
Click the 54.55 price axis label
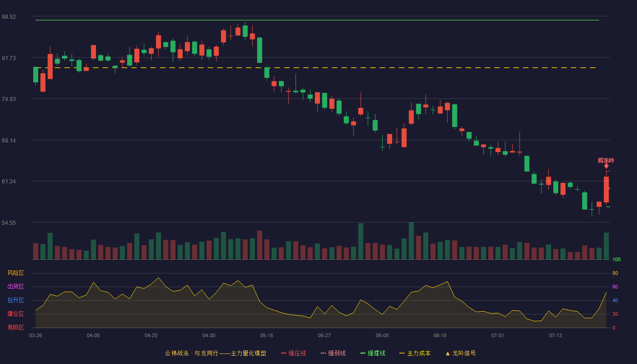pyautogui.click(x=9, y=222)
